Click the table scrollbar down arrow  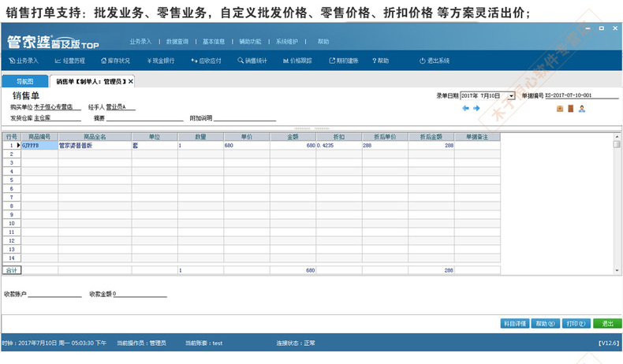(x=617, y=271)
